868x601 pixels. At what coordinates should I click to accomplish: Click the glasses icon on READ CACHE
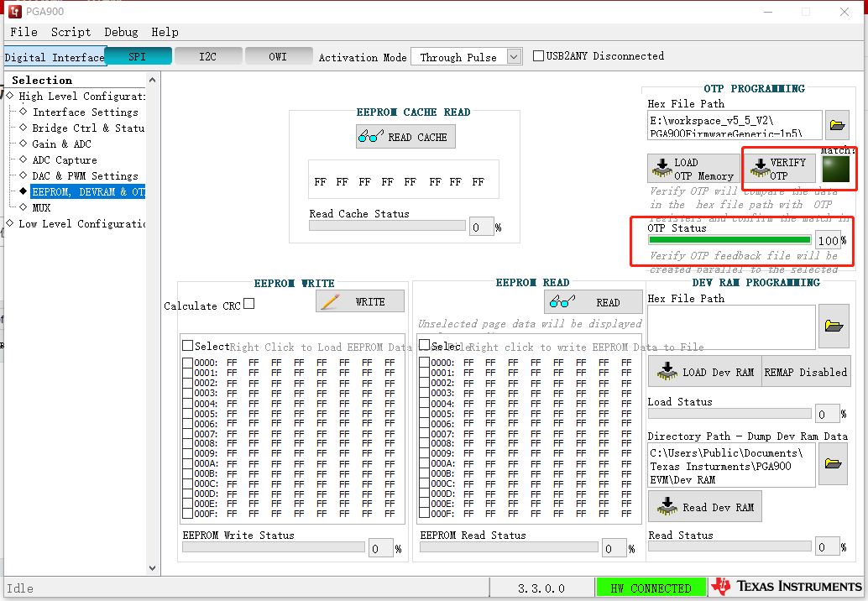(370, 136)
